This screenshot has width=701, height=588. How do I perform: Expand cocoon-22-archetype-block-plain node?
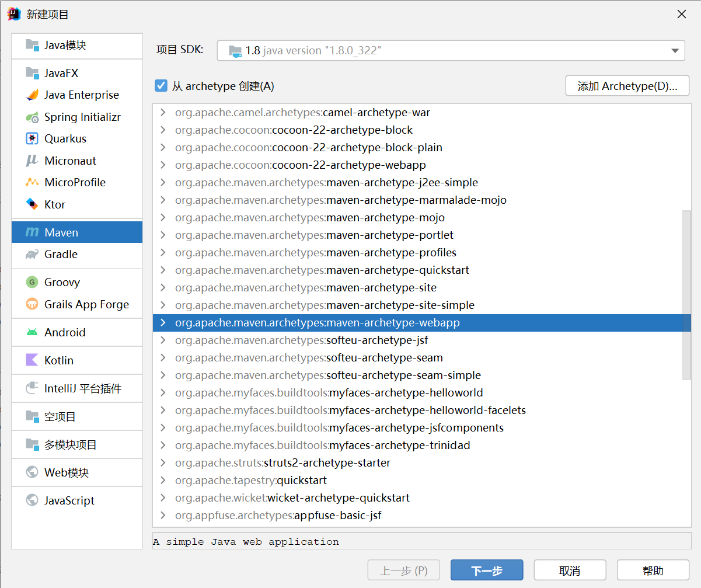tap(163, 147)
